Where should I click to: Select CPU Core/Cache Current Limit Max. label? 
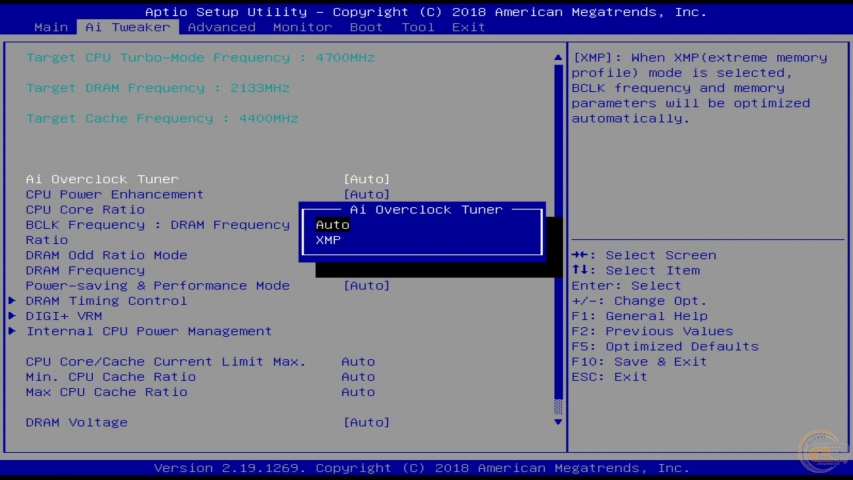click(166, 362)
